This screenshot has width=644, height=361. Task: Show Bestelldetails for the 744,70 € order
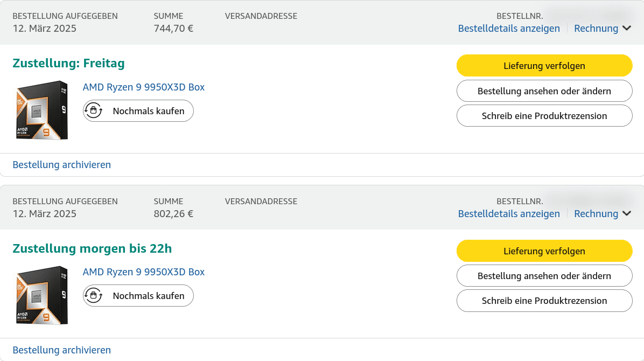pos(509,29)
